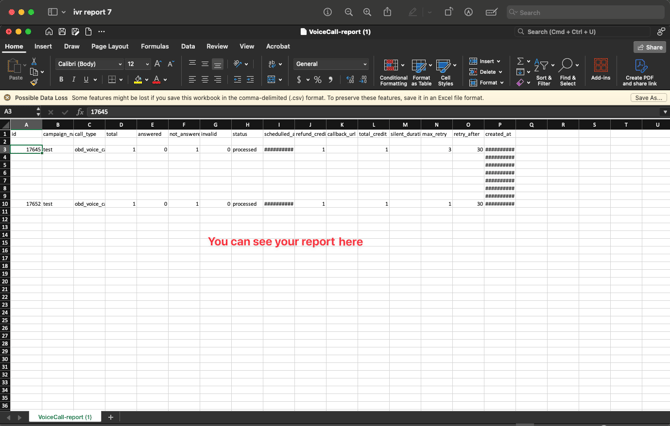Click the Format Painter brush icon
Screen dimensions: 670x426
click(x=34, y=83)
